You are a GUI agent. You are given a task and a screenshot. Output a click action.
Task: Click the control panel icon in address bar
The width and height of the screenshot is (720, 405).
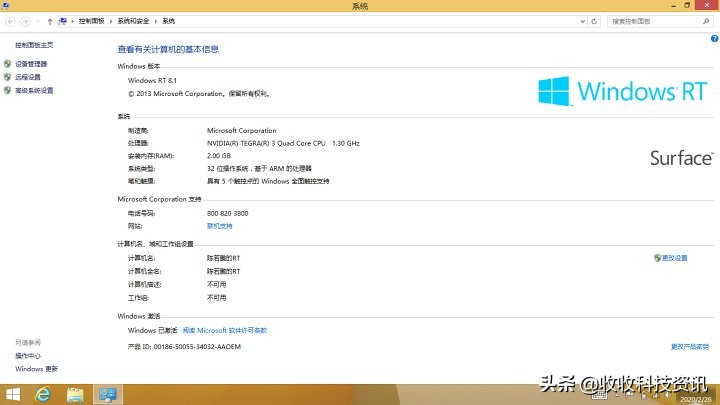pos(63,21)
